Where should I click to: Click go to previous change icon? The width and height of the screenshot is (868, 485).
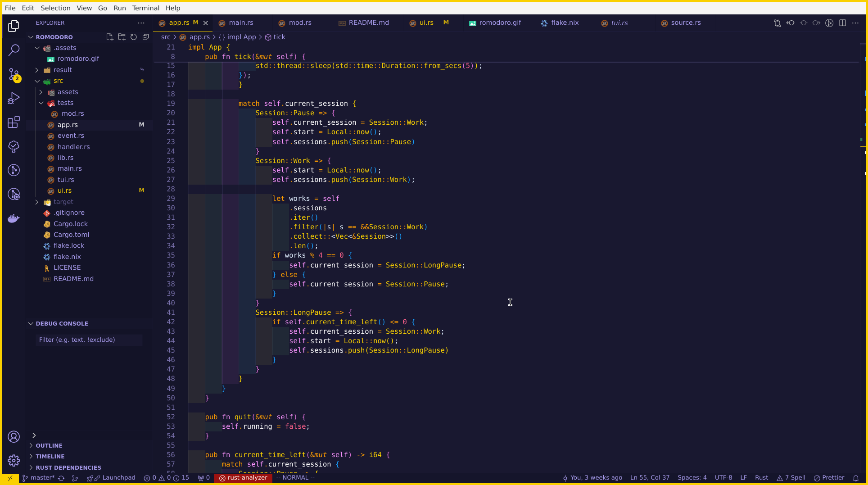coord(791,23)
